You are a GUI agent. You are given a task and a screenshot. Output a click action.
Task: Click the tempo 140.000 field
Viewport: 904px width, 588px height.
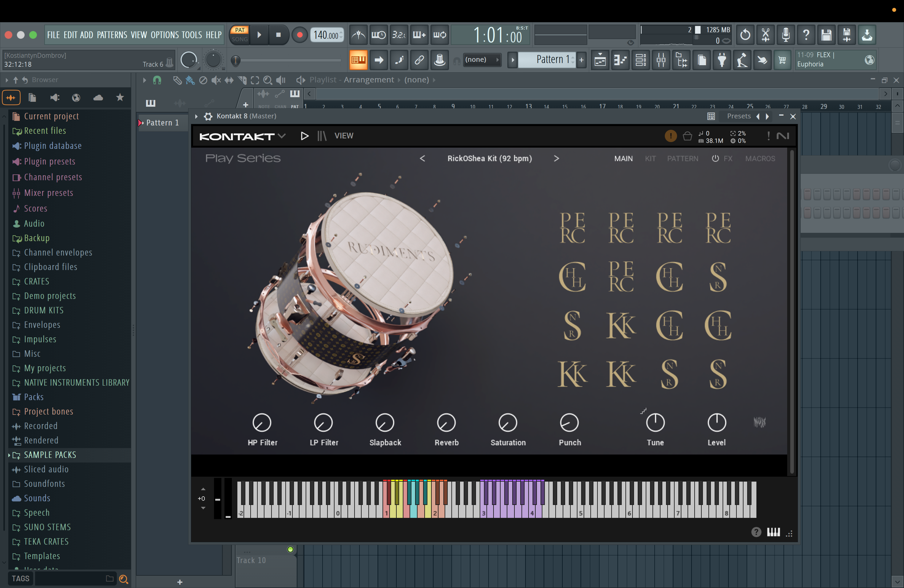point(326,35)
